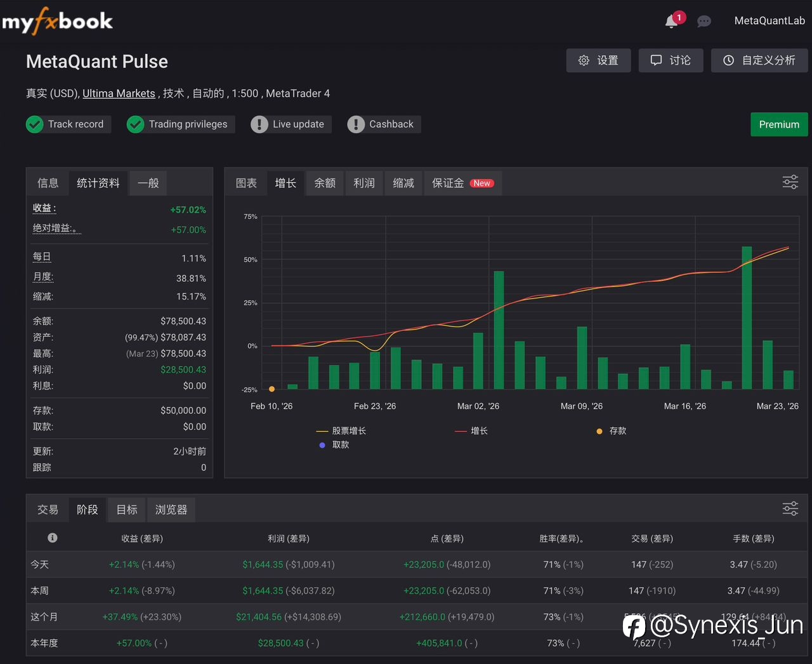Open the messages chat bubble icon
The image size is (812, 664).
click(704, 22)
